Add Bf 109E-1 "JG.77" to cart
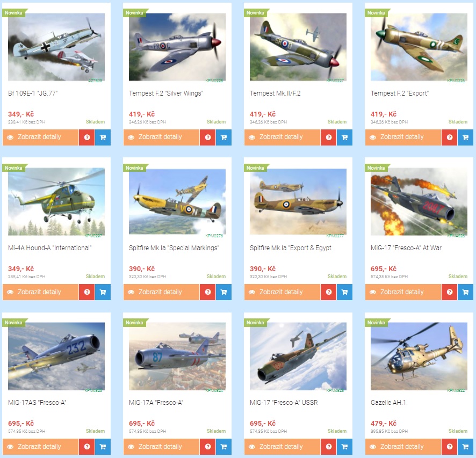Viewport: 476px width, 458px height. click(103, 137)
